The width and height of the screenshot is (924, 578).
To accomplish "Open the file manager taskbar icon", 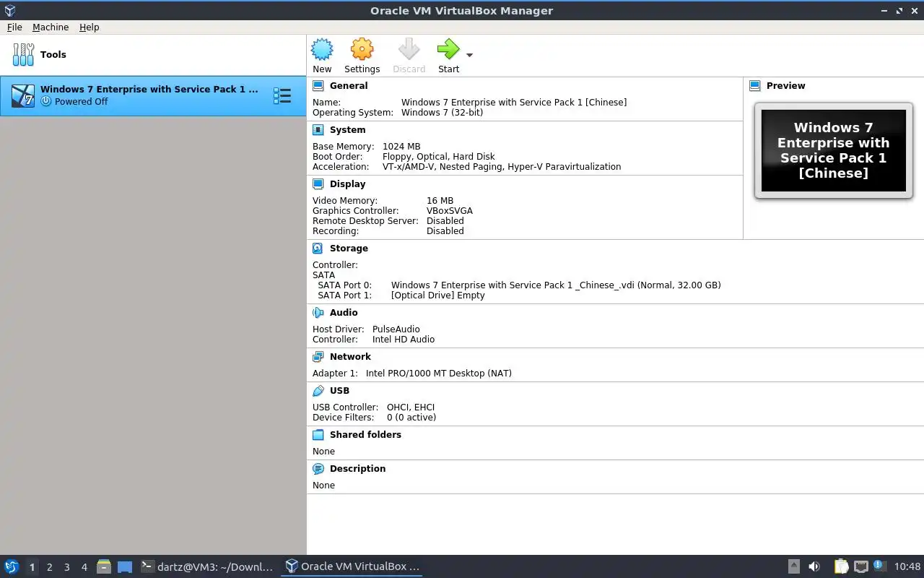I will point(103,567).
